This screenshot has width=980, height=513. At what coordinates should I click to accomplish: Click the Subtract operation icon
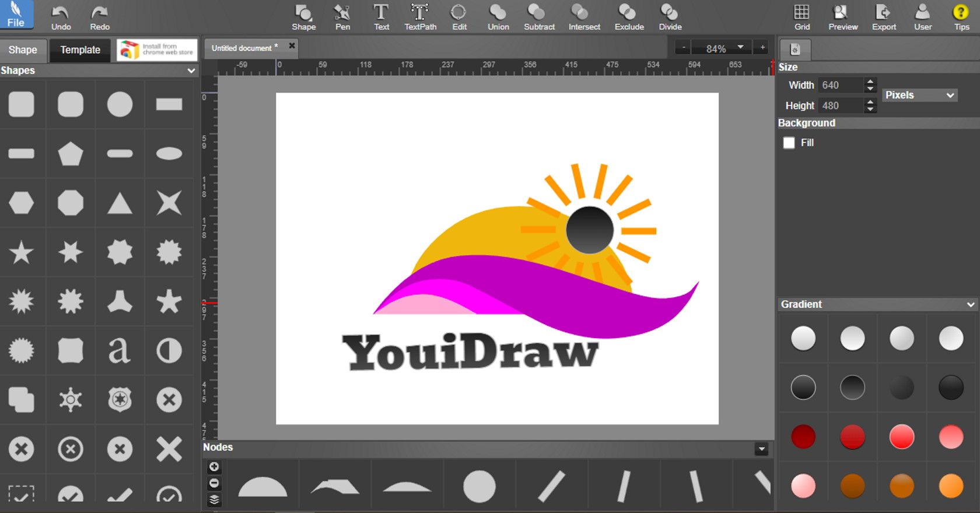coord(538,17)
